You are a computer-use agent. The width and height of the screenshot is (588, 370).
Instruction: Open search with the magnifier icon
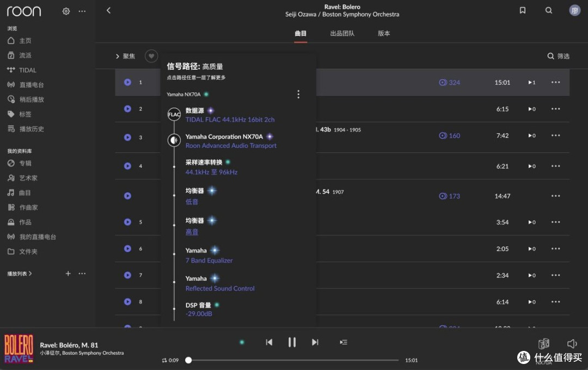click(549, 10)
